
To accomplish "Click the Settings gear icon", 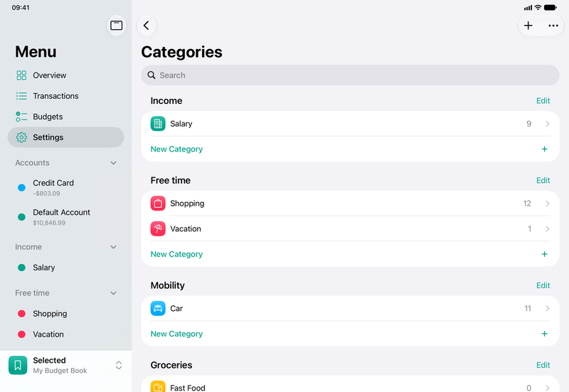I will [21, 137].
